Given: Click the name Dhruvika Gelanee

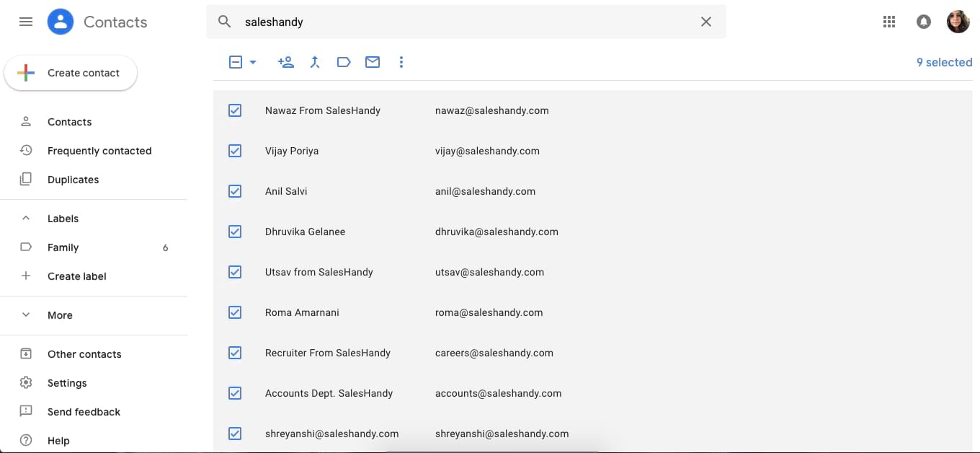Looking at the screenshot, I should pos(305,232).
